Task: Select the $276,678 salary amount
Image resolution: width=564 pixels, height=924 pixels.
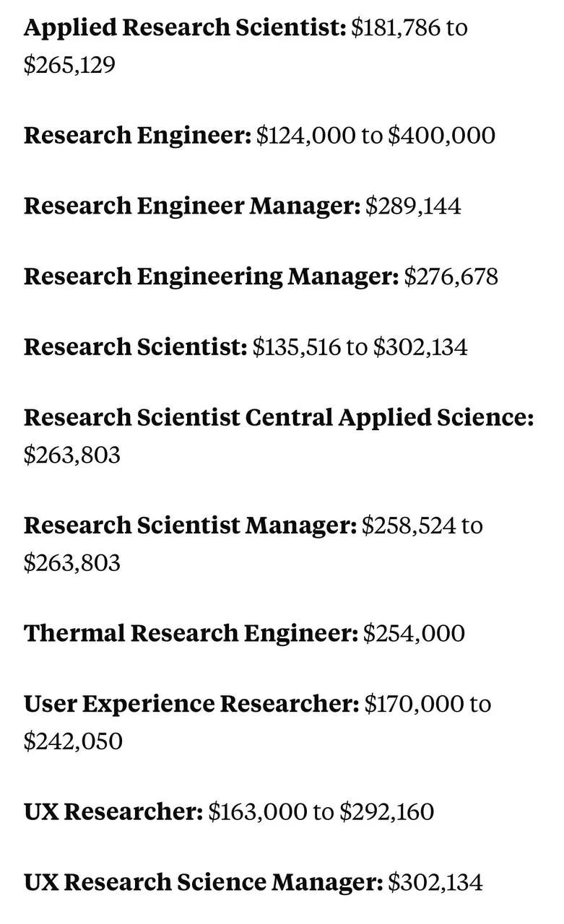Action: click(451, 276)
